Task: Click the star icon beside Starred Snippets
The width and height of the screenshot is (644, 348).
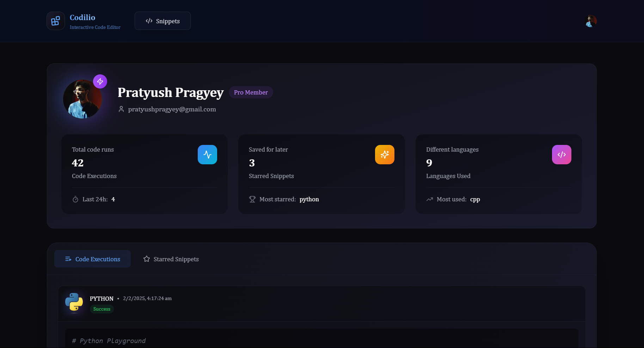Action: [x=146, y=259]
